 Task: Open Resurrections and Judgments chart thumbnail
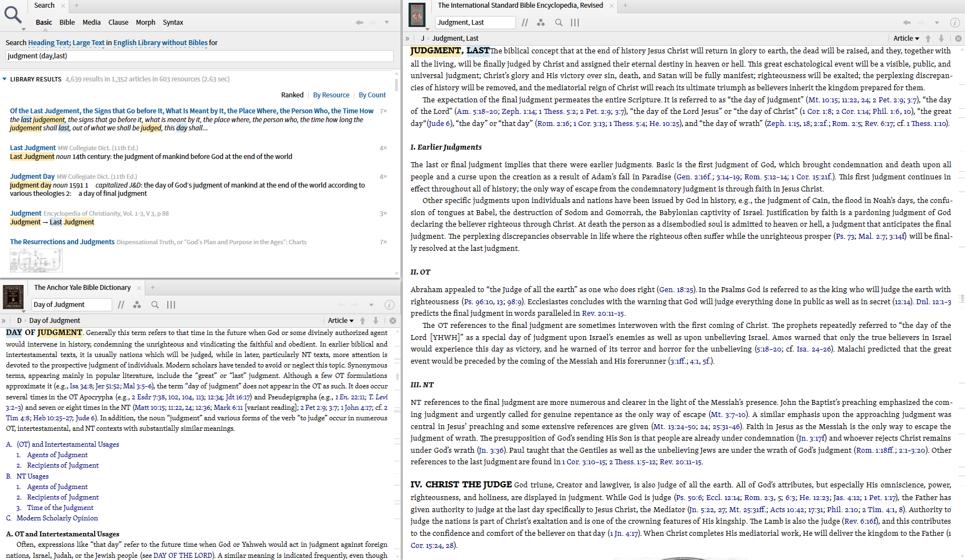(36, 261)
